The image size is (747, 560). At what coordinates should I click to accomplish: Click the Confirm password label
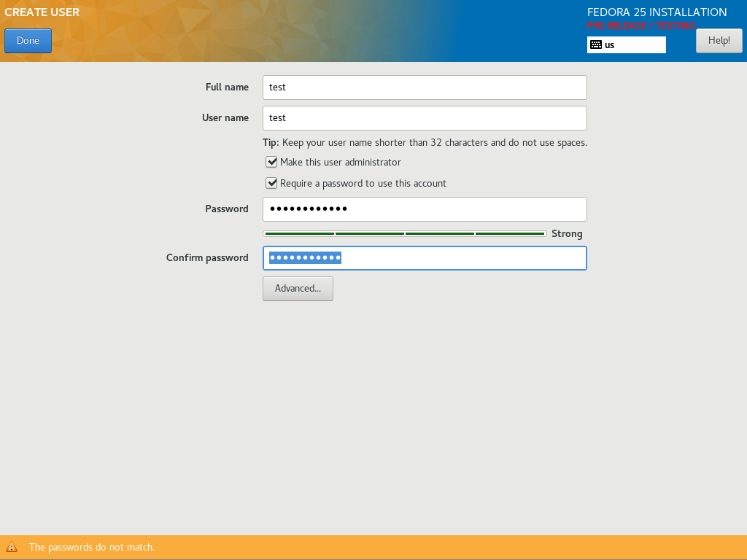tap(207, 257)
